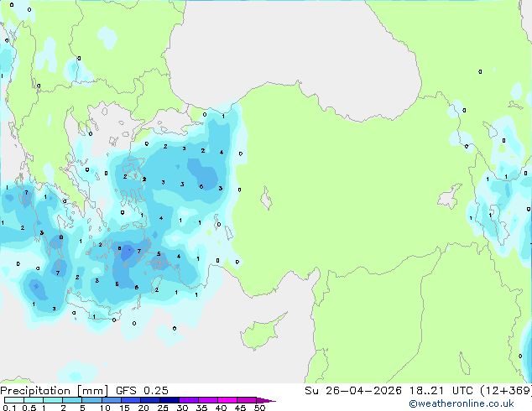Viewport: 532px width, 411px height.
Task: Click the '35' legend scale label
Action: (201, 408)
